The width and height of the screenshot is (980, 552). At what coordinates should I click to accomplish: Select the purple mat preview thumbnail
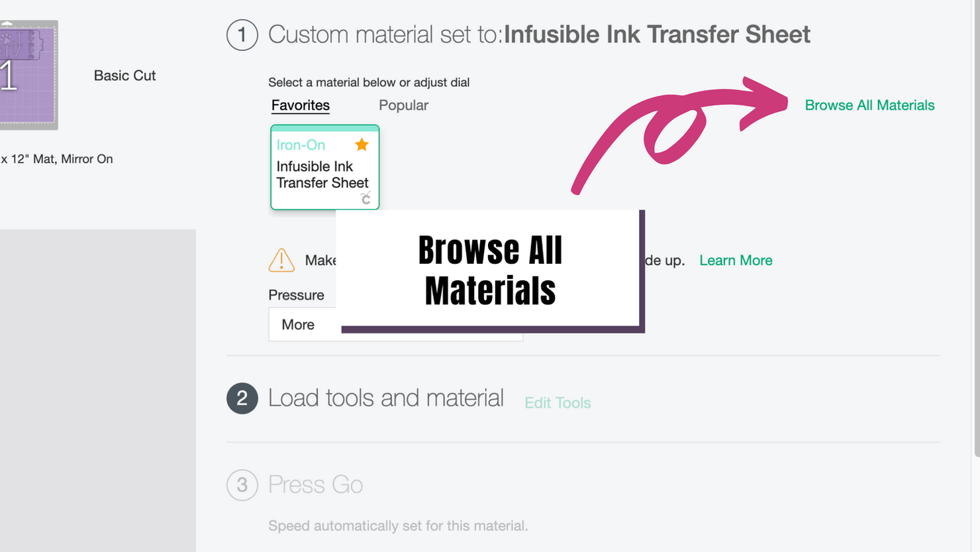pos(28,75)
